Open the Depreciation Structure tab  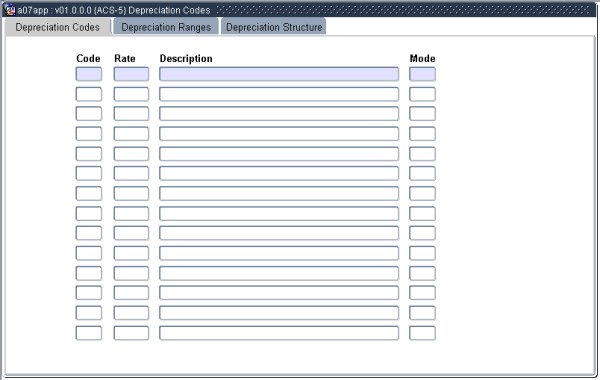[274, 27]
